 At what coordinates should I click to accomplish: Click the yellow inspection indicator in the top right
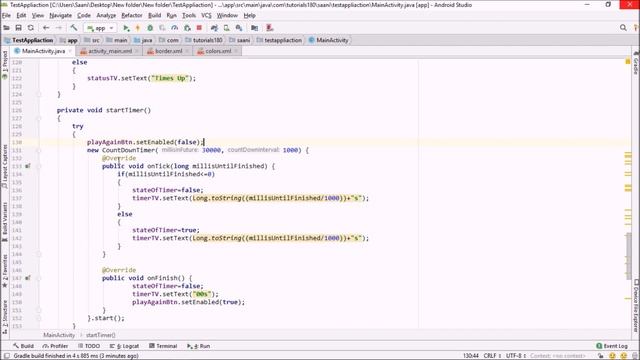(628, 62)
